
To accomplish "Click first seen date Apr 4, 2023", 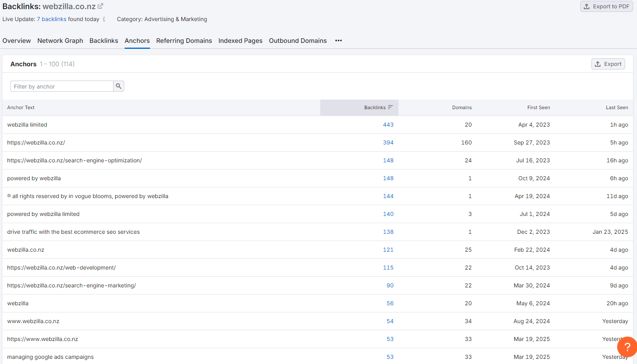I will tap(534, 125).
